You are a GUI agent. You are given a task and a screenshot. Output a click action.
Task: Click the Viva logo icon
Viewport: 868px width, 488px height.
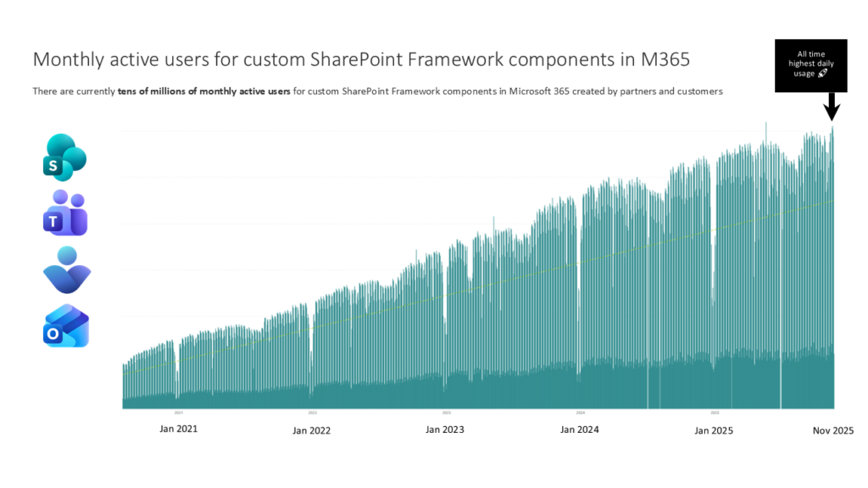pyautogui.click(x=67, y=270)
